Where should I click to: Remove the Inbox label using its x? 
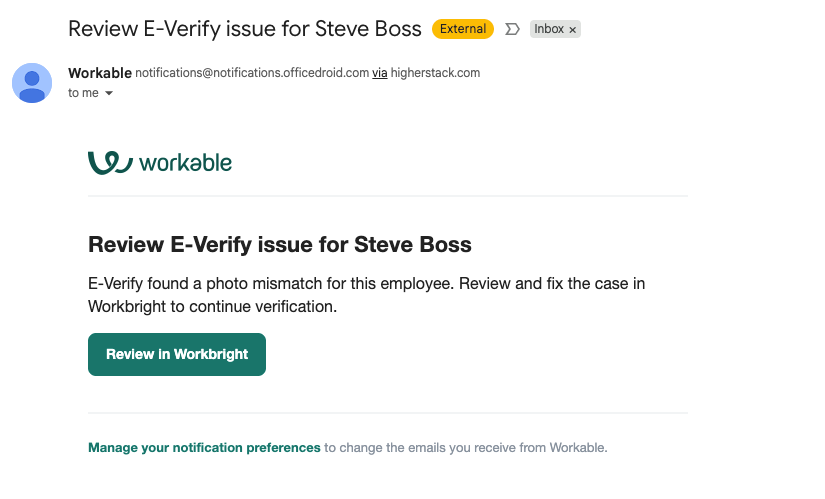pos(573,30)
